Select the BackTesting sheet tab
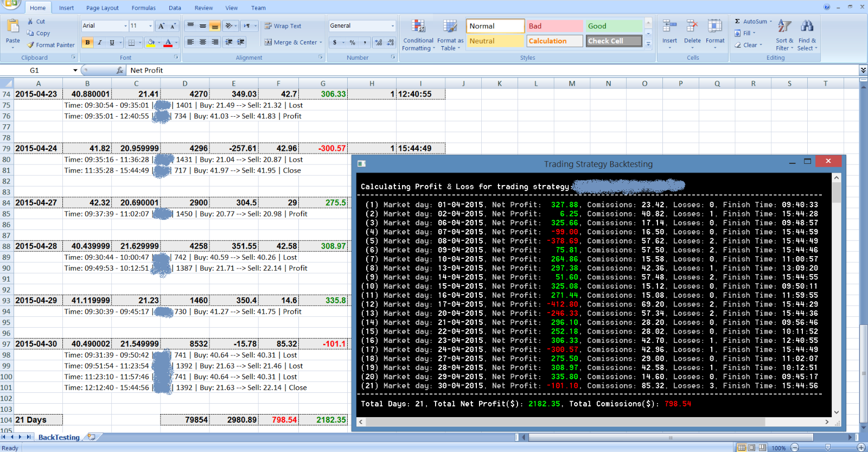The height and width of the screenshot is (452, 868). tap(59, 437)
